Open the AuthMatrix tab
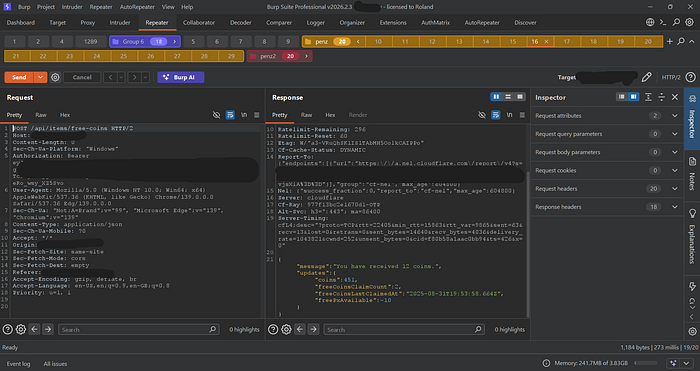 click(435, 22)
